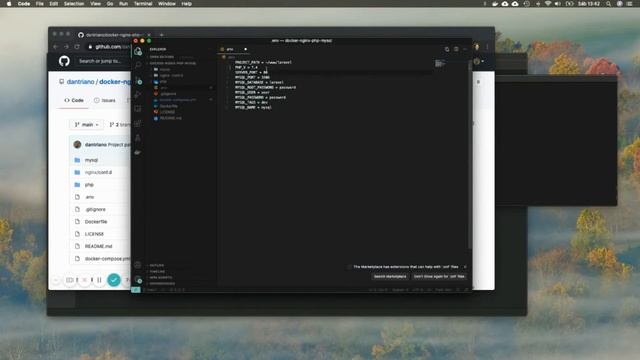The width and height of the screenshot is (640, 360).
Task: Click the browser Forward arrow
Action: (x=66, y=47)
